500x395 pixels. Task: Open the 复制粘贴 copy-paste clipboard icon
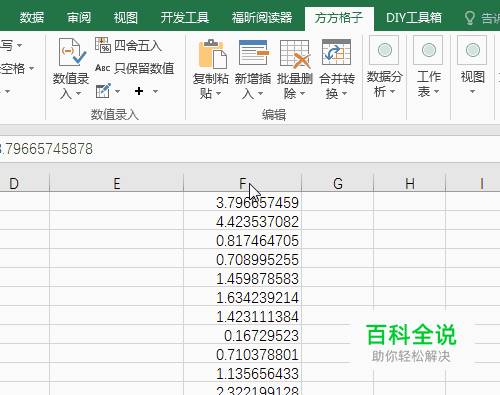[x=213, y=53]
